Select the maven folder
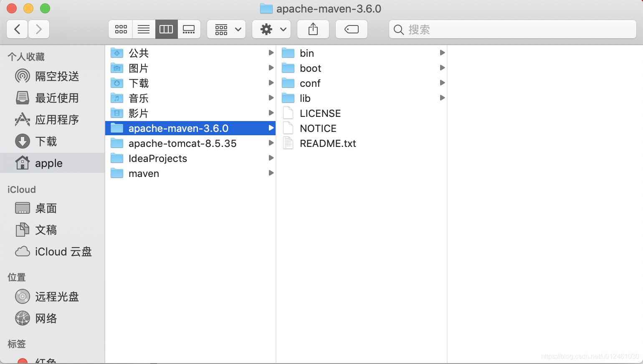 190,173
